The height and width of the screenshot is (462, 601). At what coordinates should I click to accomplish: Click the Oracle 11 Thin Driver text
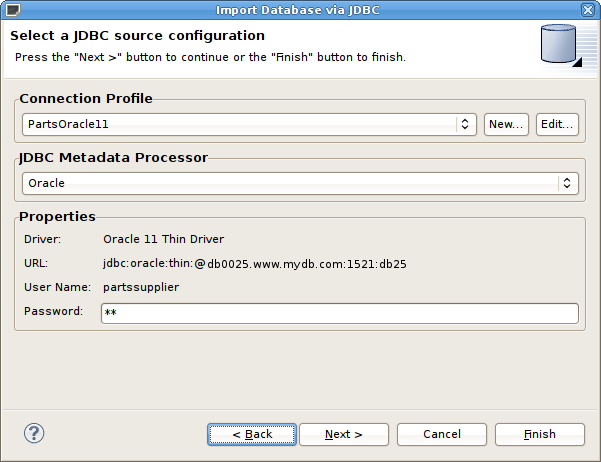click(163, 239)
